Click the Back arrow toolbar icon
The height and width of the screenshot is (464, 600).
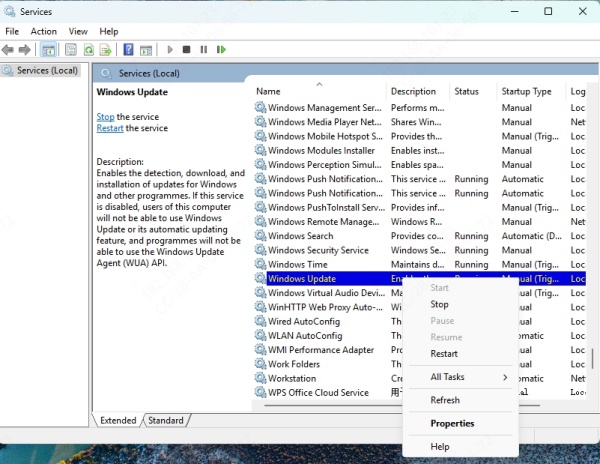pyautogui.click(x=8, y=50)
